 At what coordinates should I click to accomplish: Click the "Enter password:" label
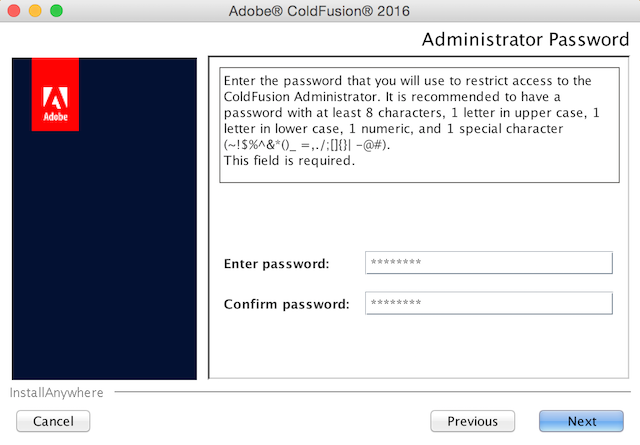coord(276,264)
